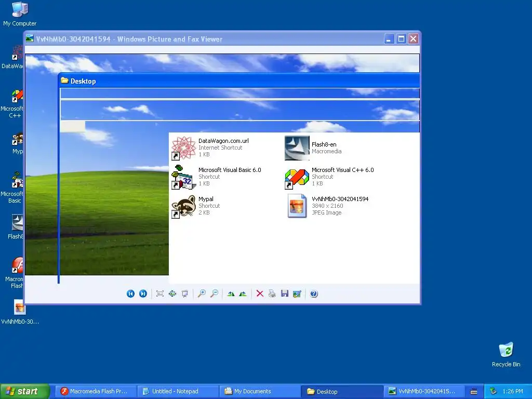Minimize the Picture and Fax Viewer window
532x399 pixels.
[x=389, y=39]
